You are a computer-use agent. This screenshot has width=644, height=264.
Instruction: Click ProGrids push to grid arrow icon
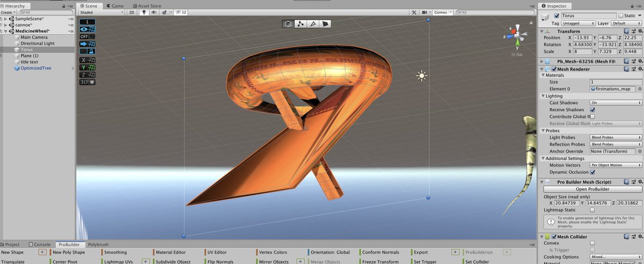click(87, 44)
